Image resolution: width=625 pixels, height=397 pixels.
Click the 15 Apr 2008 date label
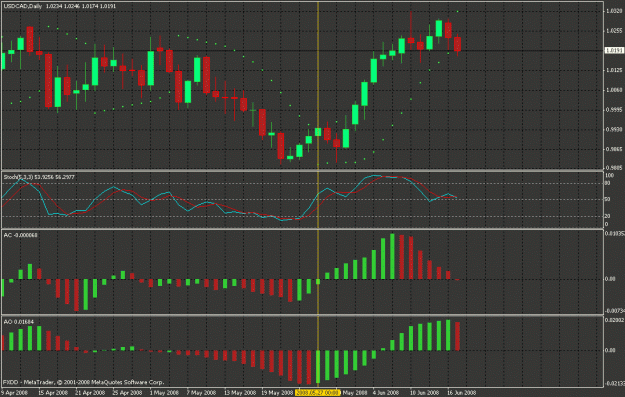[x=53, y=393]
